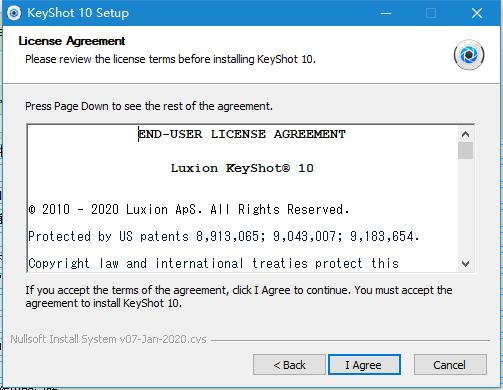Screen dimensions: 503x390
Task: Click the Nullsoft Install System label
Action: (x=108, y=339)
